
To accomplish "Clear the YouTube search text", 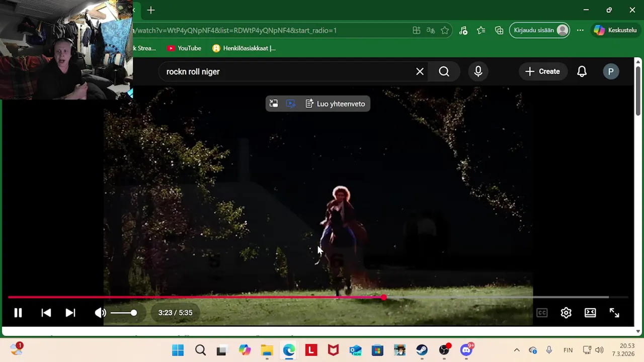I will pos(420,71).
